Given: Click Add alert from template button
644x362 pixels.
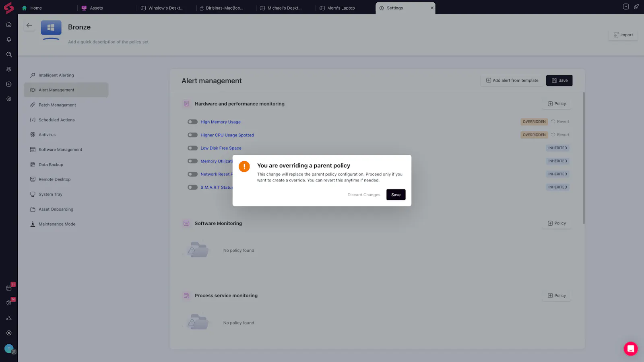Looking at the screenshot, I should [512, 80].
